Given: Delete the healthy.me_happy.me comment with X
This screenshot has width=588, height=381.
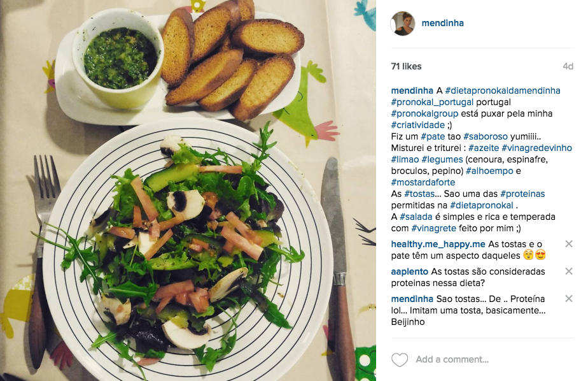Looking at the screenshot, I should click(568, 244).
